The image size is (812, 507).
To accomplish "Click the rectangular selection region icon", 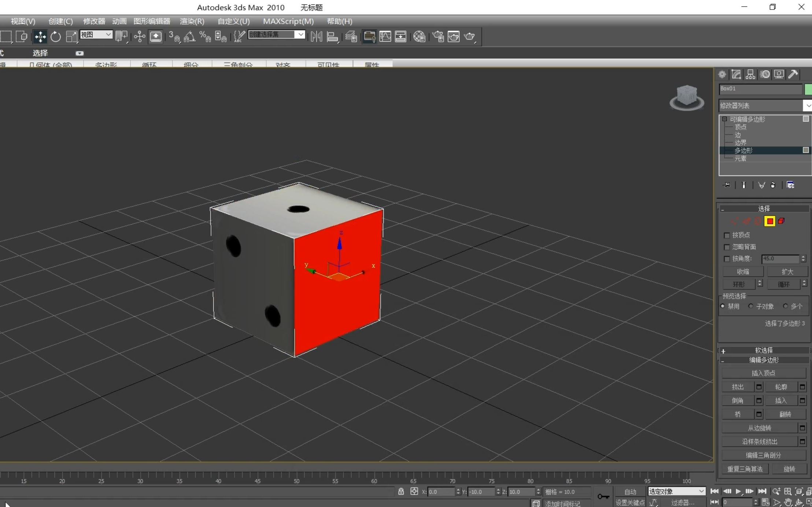I will pos(6,37).
